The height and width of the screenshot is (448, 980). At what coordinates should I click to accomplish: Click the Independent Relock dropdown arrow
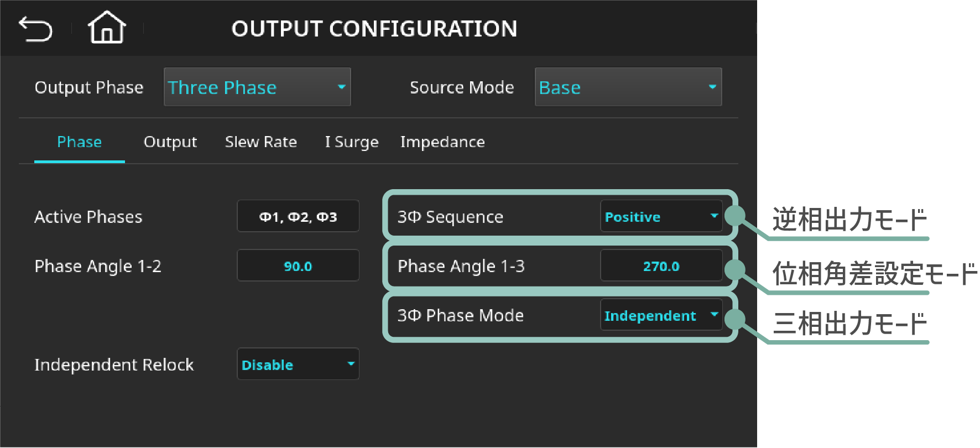(351, 364)
